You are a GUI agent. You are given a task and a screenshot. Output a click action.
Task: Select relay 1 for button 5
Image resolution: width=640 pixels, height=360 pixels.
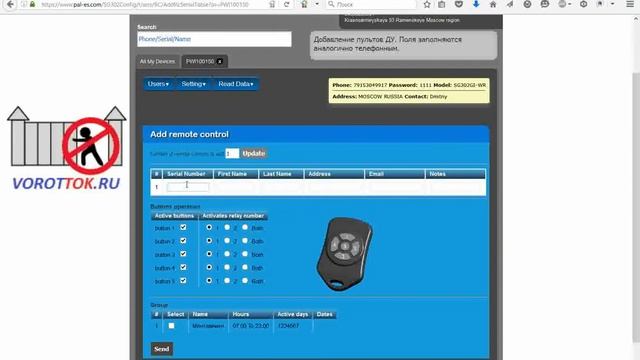209,280
